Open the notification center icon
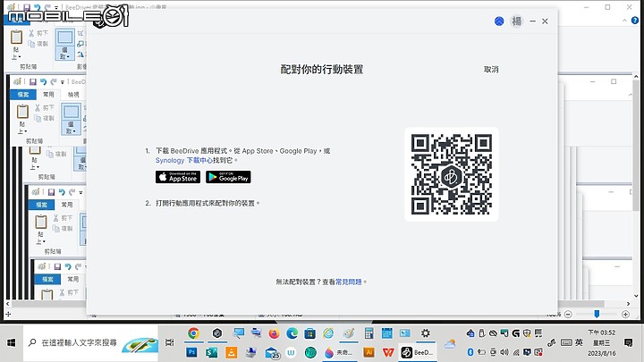The height and width of the screenshot is (362, 644). pyautogui.click(x=628, y=342)
